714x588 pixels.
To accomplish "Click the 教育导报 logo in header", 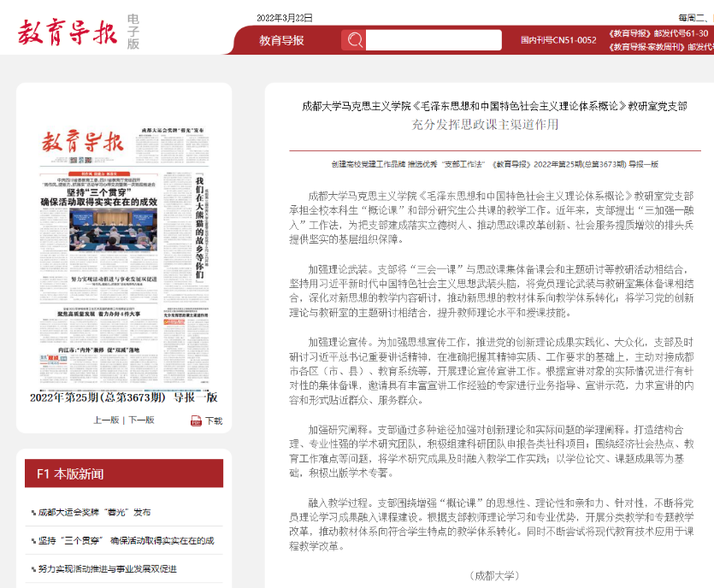I will [x=68, y=33].
